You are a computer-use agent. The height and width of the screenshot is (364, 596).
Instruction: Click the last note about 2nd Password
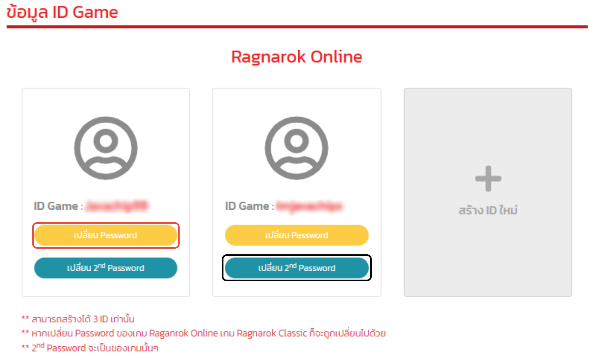(x=90, y=348)
